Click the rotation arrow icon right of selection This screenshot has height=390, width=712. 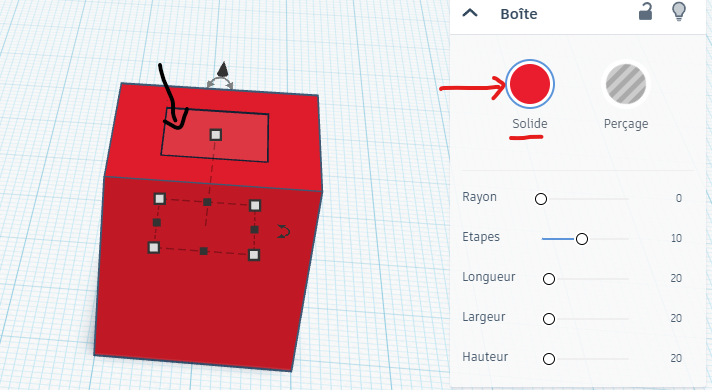pyautogui.click(x=284, y=231)
